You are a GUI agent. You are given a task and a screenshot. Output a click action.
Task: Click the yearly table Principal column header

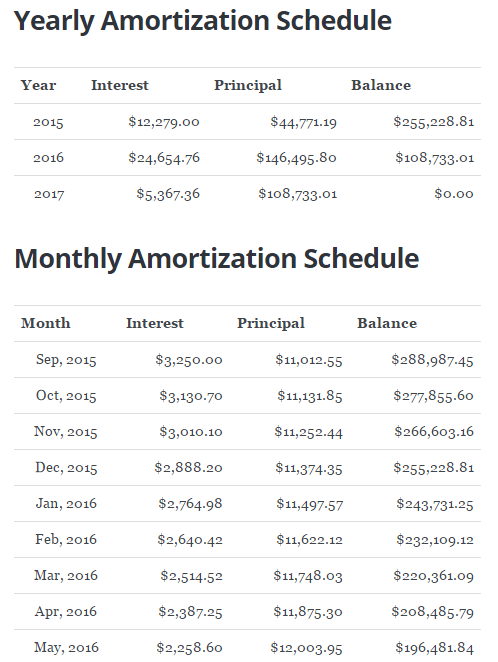248,85
